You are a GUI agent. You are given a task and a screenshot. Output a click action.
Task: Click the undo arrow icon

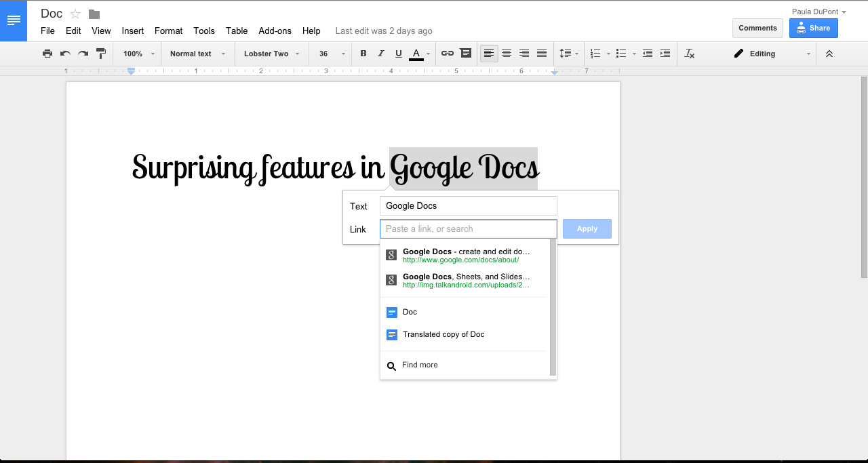(65, 54)
